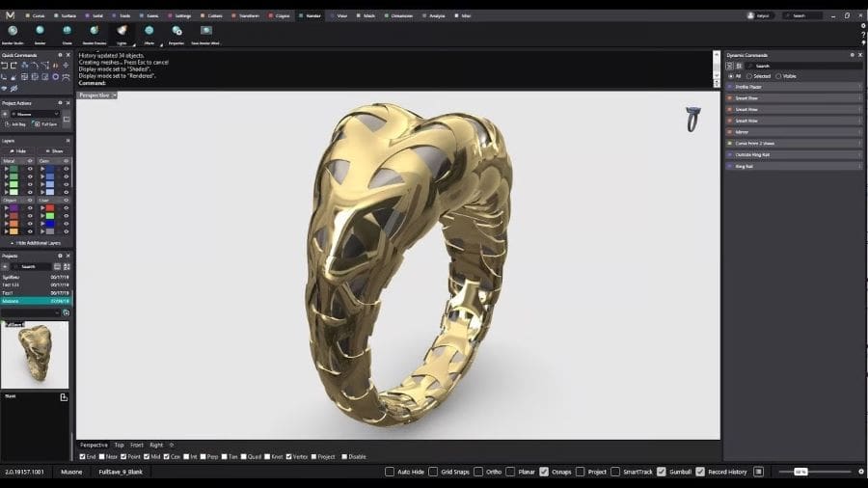This screenshot has height=488, width=868.
Task: Toggle the Near osnap checkbox
Action: (102, 457)
